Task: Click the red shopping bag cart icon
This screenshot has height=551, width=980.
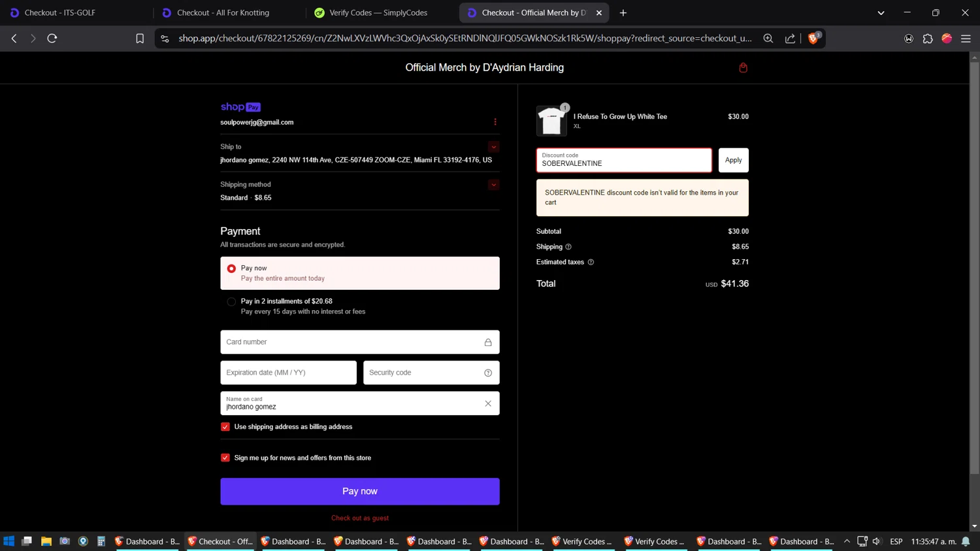Action: [743, 68]
